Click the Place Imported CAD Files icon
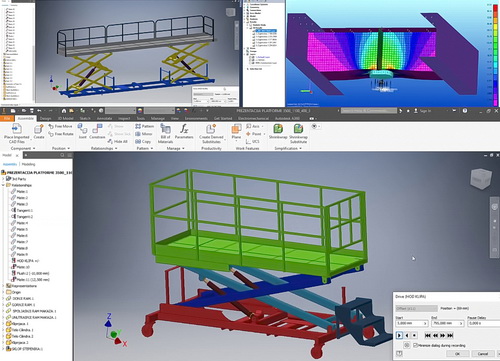The width and height of the screenshot is (500, 361). pyautogui.click(x=16, y=129)
